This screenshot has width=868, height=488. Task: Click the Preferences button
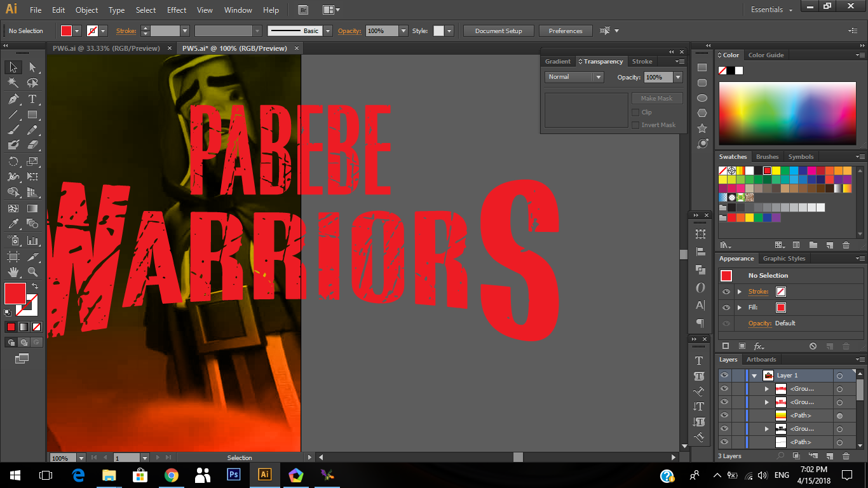click(566, 30)
